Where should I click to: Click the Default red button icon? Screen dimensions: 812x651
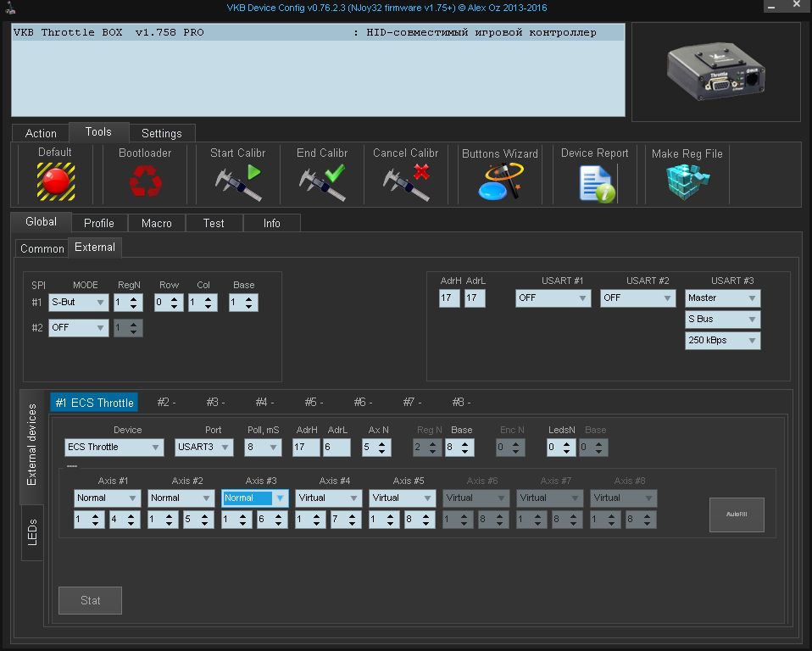(55, 181)
